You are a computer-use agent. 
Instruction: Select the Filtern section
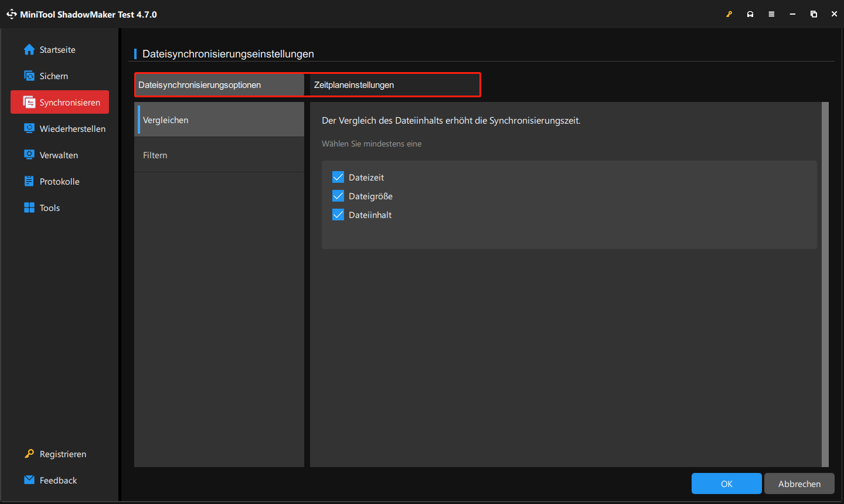click(x=219, y=155)
